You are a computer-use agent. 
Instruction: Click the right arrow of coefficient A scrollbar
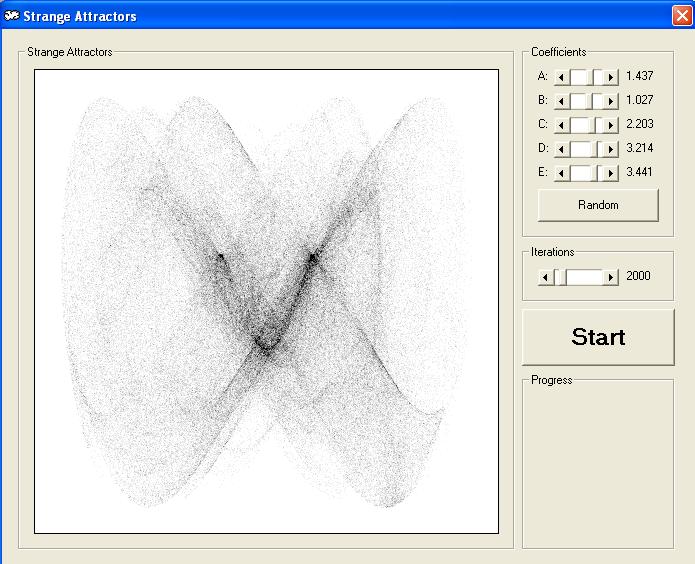pos(611,77)
